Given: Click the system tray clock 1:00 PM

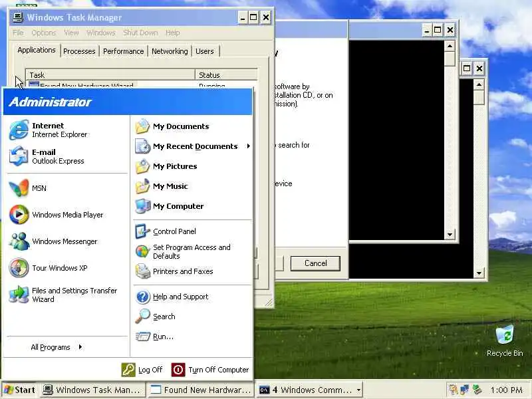Looking at the screenshot, I should tap(506, 390).
